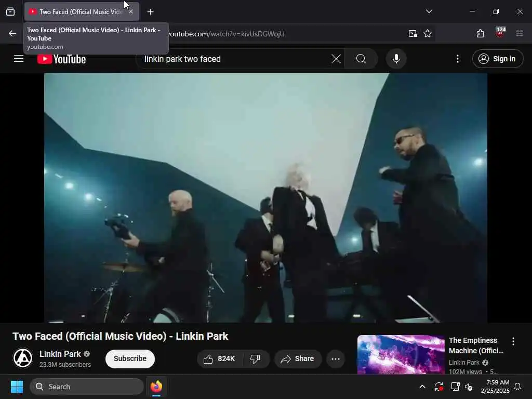
Task: Click the video player to pause
Action: tap(265, 198)
